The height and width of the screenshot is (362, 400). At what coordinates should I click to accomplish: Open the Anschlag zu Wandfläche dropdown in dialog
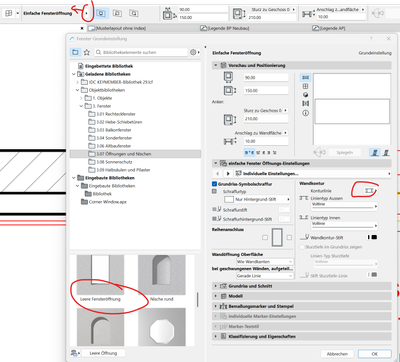286,133
